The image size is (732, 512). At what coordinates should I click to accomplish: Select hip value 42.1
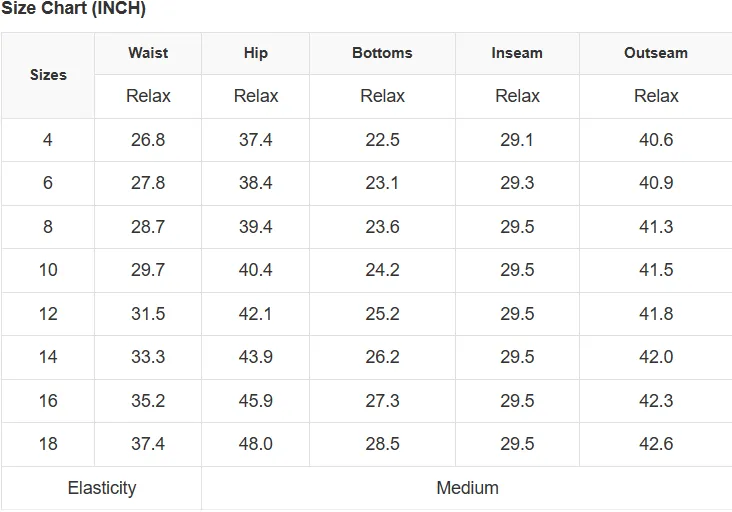255,314
